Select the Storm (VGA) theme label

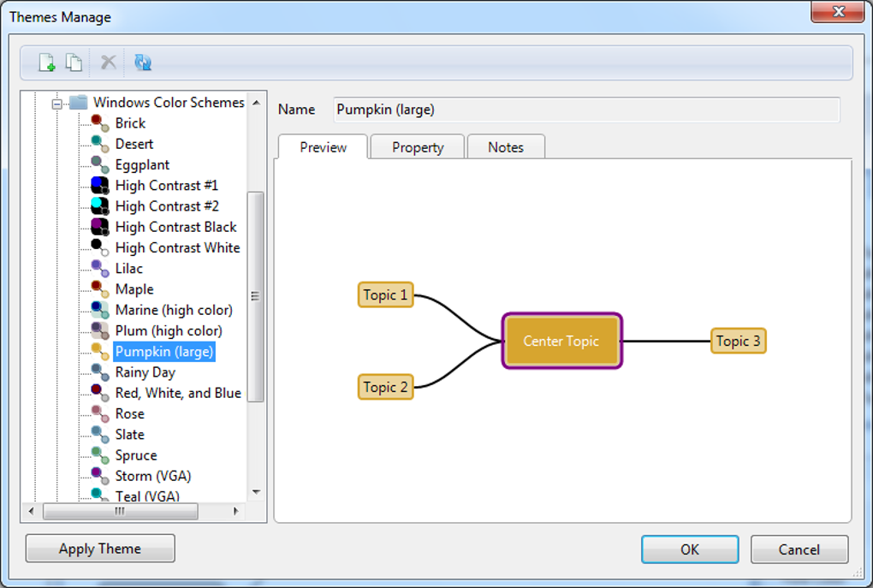click(x=153, y=476)
